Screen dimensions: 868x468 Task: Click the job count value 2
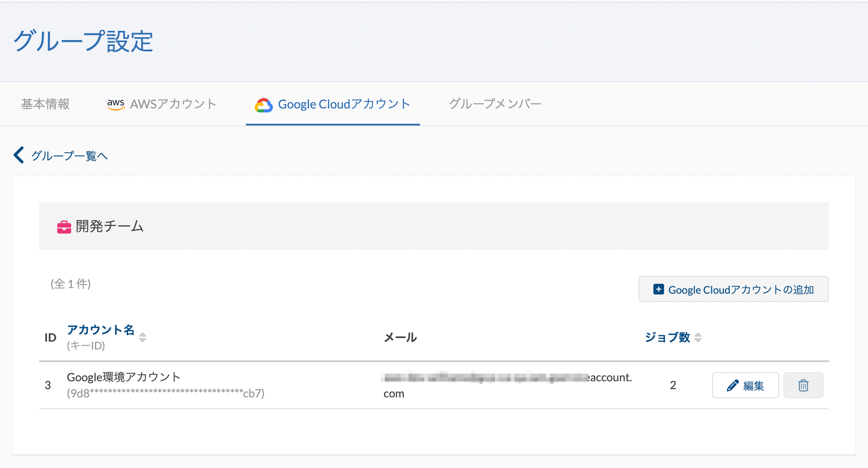(673, 385)
